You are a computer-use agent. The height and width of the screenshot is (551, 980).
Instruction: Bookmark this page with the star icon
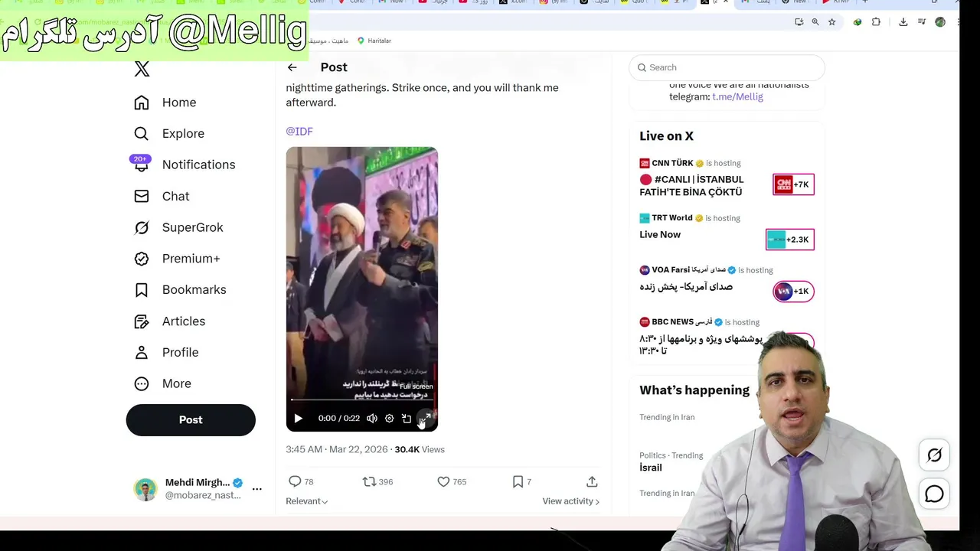point(832,22)
